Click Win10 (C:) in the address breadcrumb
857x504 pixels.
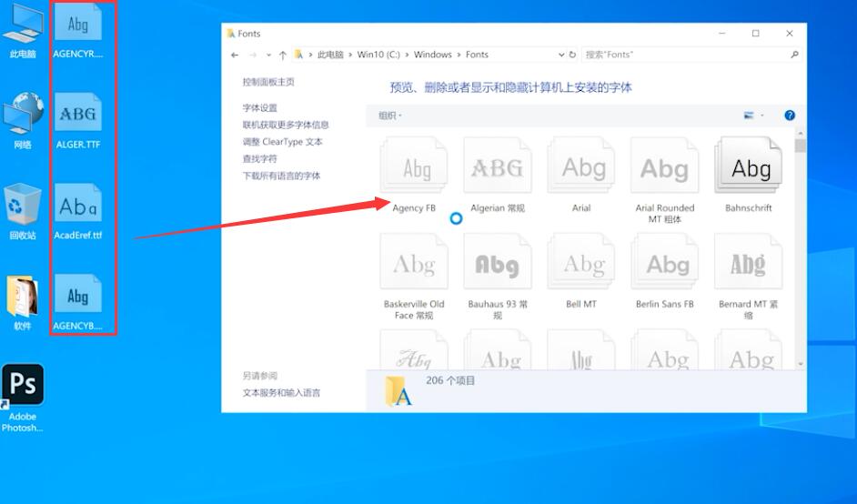(378, 55)
